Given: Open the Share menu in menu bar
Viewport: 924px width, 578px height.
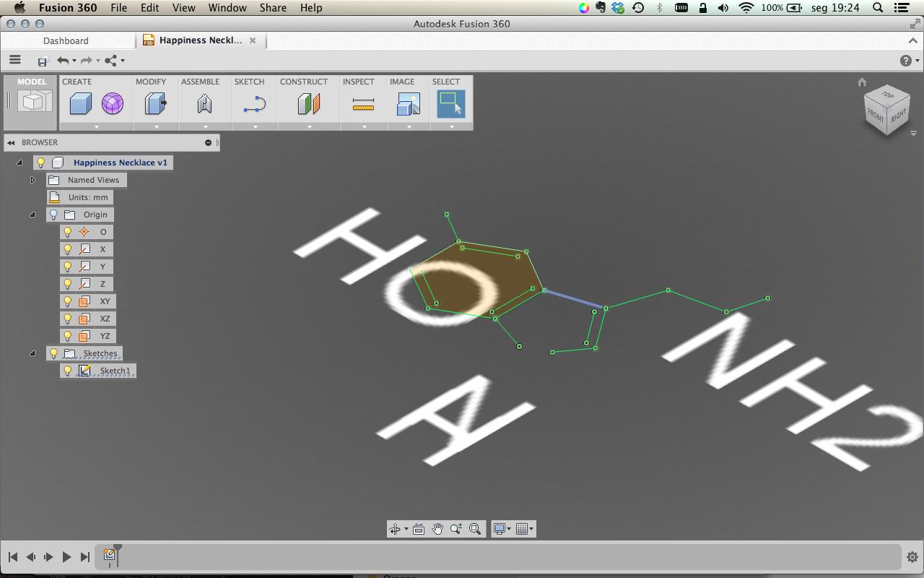Looking at the screenshot, I should (273, 8).
